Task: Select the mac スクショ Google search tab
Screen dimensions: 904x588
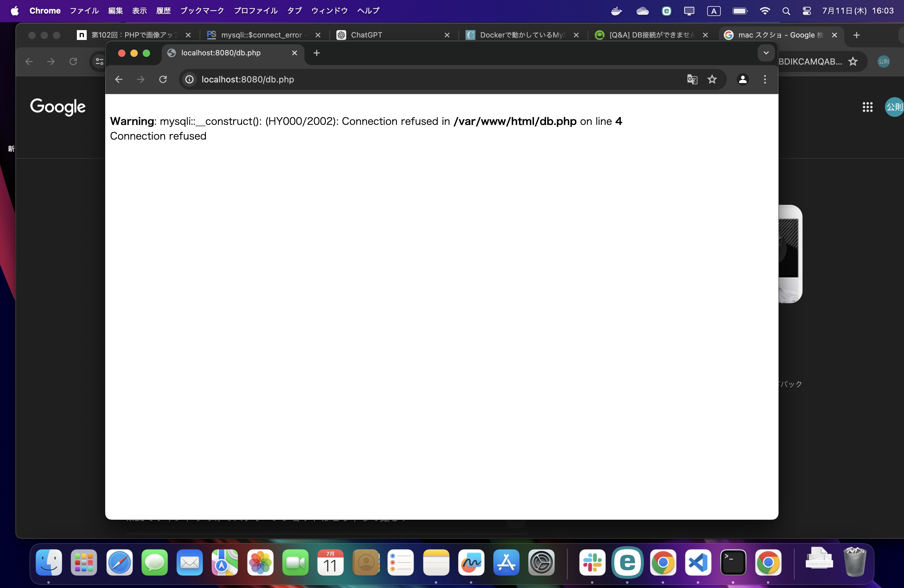Action: [x=781, y=35]
